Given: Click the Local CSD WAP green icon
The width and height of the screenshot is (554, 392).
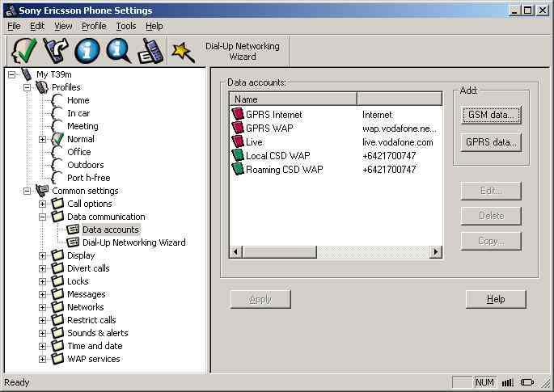Looking at the screenshot, I should (238, 155).
